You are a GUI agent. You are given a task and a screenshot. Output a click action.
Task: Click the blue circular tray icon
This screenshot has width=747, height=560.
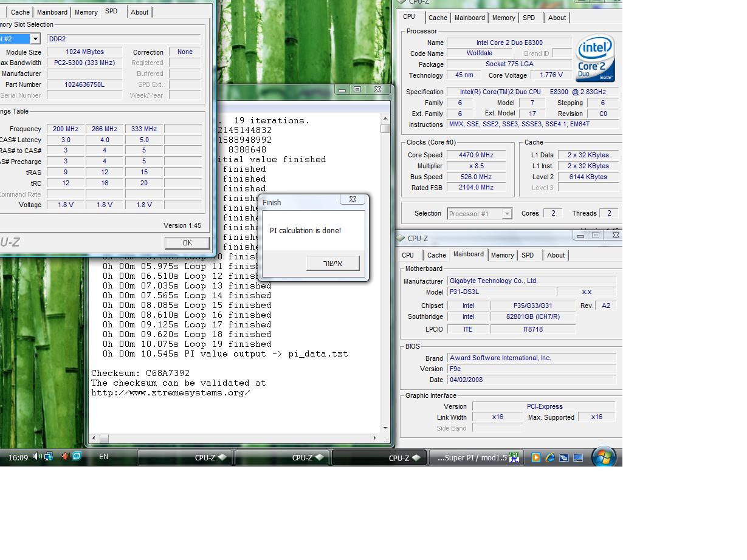pyautogui.click(x=77, y=456)
